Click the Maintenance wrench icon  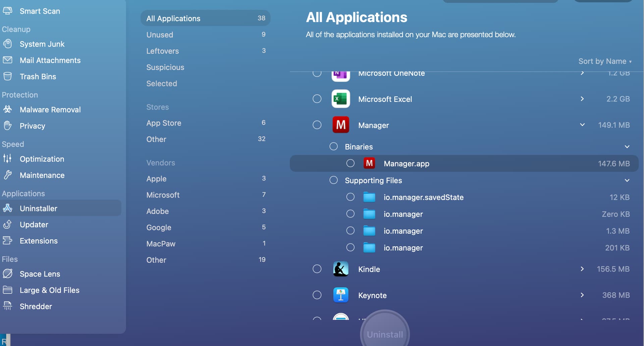point(7,175)
